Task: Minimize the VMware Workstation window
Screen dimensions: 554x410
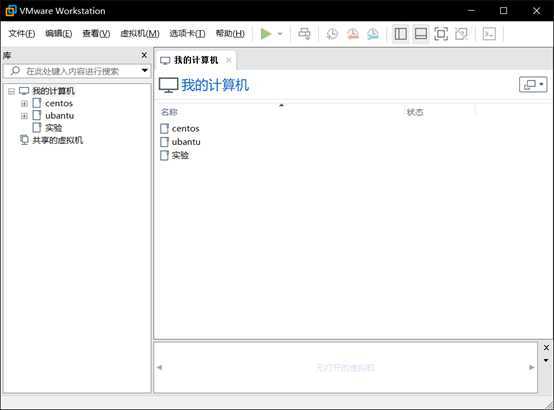Action: [471, 11]
